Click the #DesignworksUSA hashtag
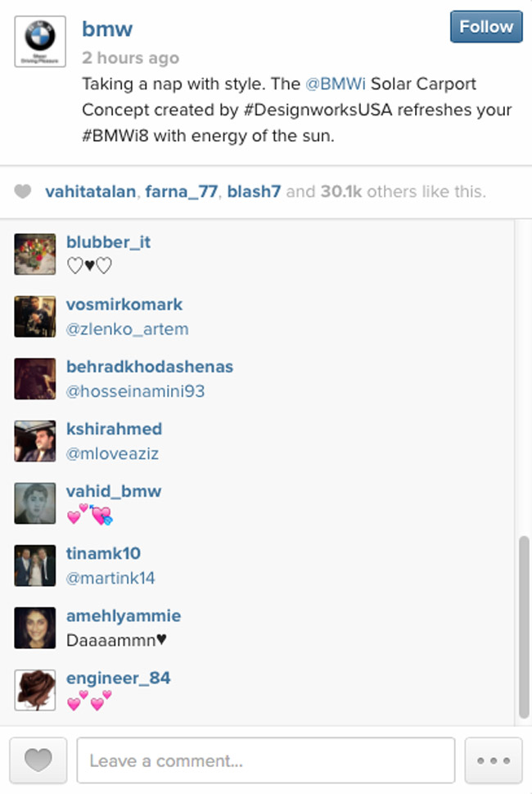This screenshot has width=532, height=794. click(x=318, y=110)
